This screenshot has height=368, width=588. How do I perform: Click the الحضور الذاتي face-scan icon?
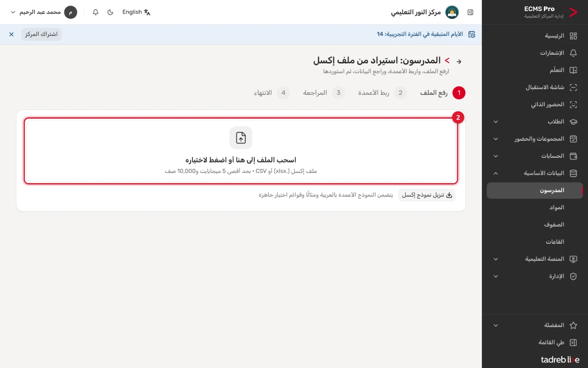573,104
